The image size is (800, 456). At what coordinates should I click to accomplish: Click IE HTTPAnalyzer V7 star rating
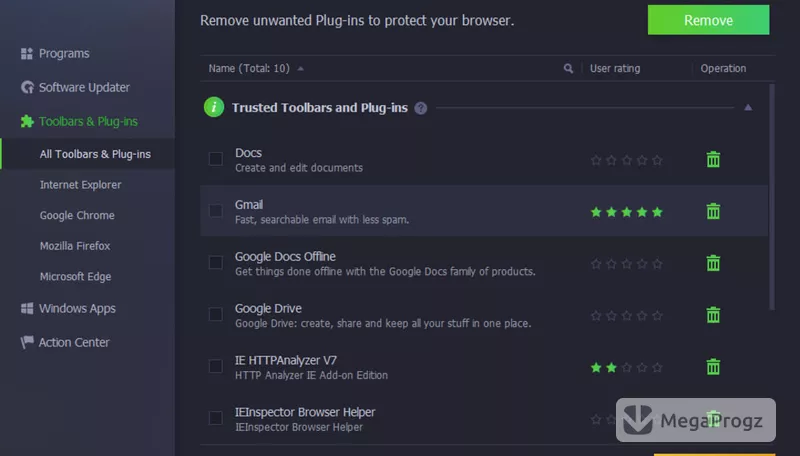[x=627, y=367]
